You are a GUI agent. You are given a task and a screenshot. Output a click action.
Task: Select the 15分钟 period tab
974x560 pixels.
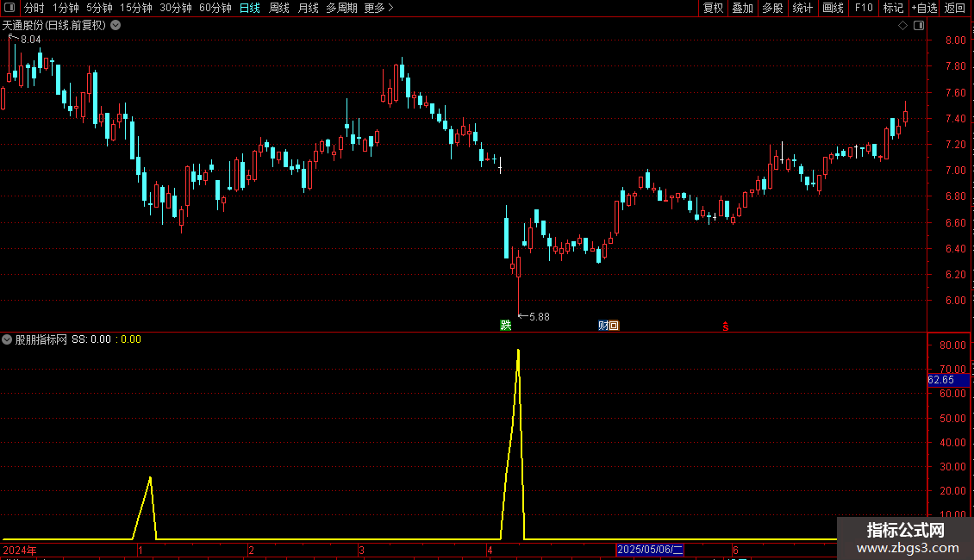[136, 8]
